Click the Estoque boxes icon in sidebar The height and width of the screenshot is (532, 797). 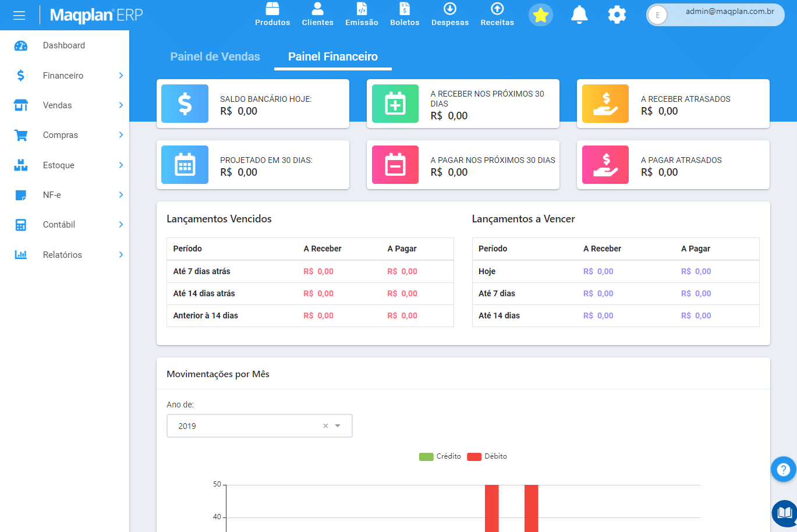pos(21,165)
